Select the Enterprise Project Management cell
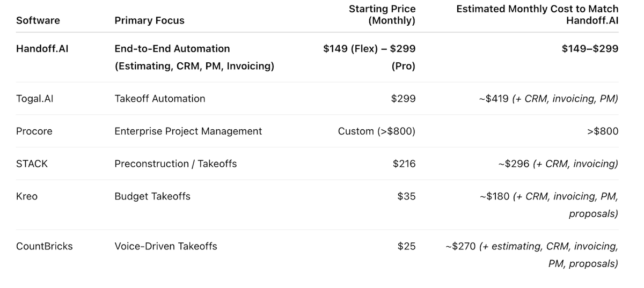The image size is (644, 288). [x=188, y=131]
